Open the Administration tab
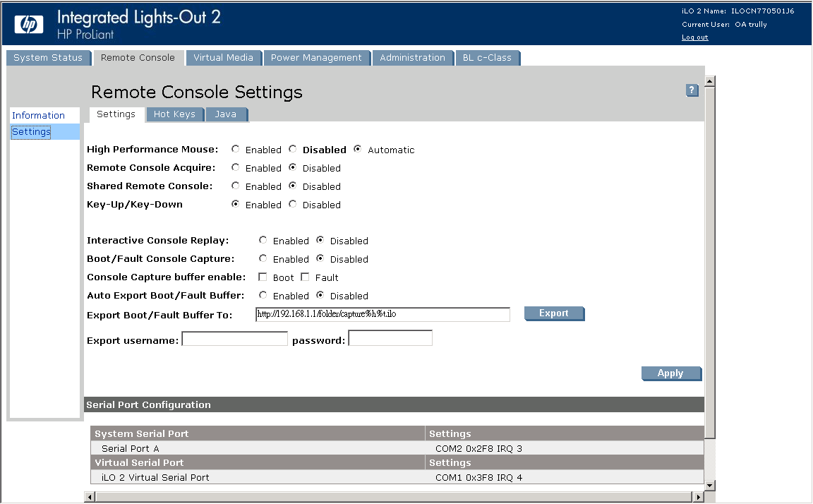 (413, 58)
